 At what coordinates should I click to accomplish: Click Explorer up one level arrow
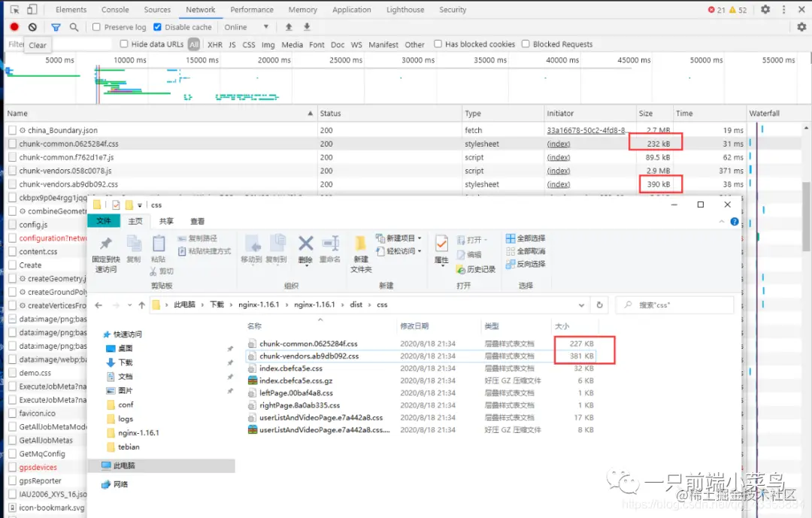(142, 305)
